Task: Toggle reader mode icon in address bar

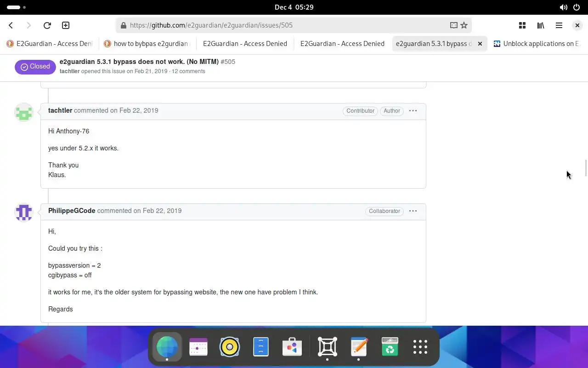Action: pyautogui.click(x=453, y=25)
